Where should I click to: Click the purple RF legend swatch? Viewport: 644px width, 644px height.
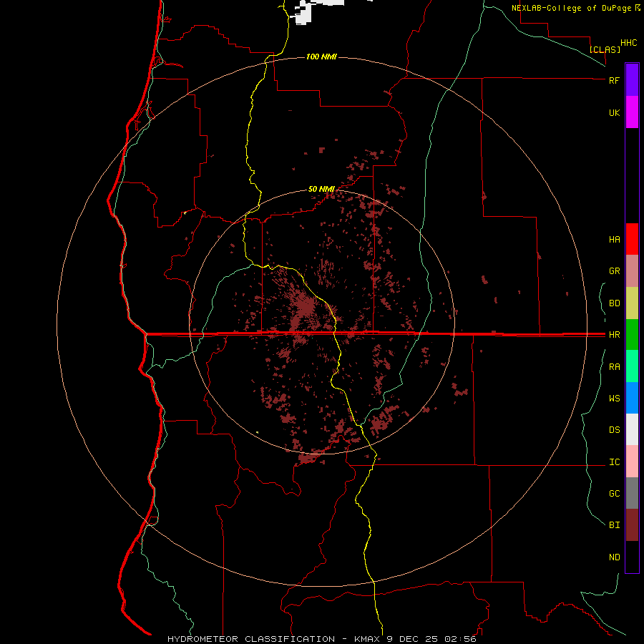(x=632, y=79)
